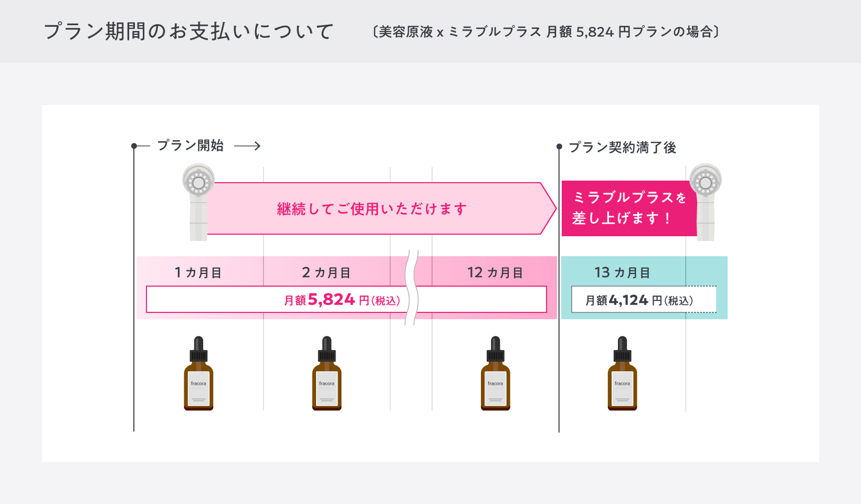Click the serum bottle under 2カ月目
The image size is (861, 504).
click(x=327, y=373)
